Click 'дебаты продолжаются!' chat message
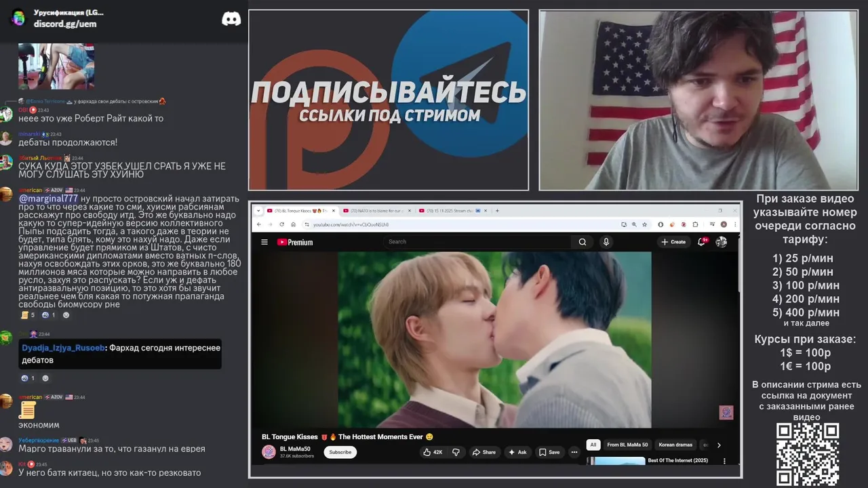The width and height of the screenshot is (868, 488). click(x=68, y=142)
